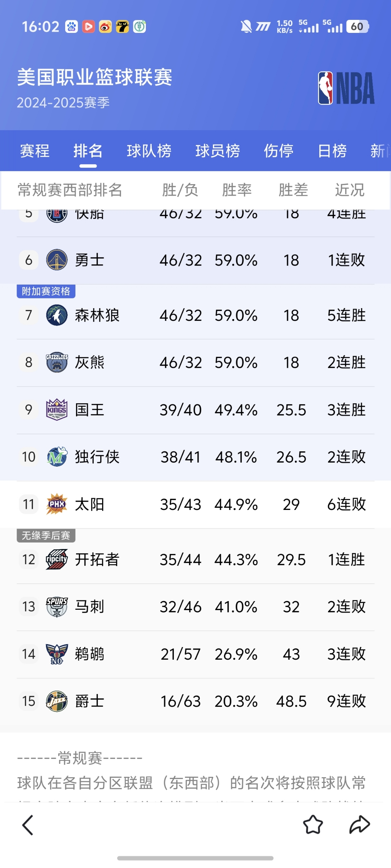
Task: Switch to the 球员榜 tab
Action: [x=217, y=151]
